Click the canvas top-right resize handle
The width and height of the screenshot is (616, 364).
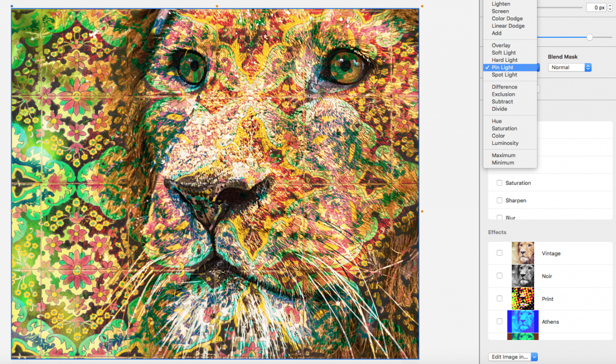click(x=422, y=6)
